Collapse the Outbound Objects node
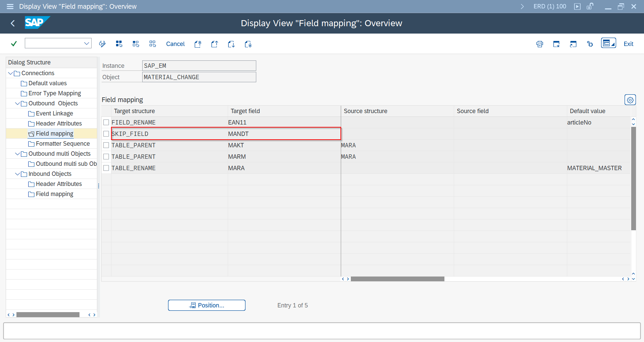 [x=17, y=103]
